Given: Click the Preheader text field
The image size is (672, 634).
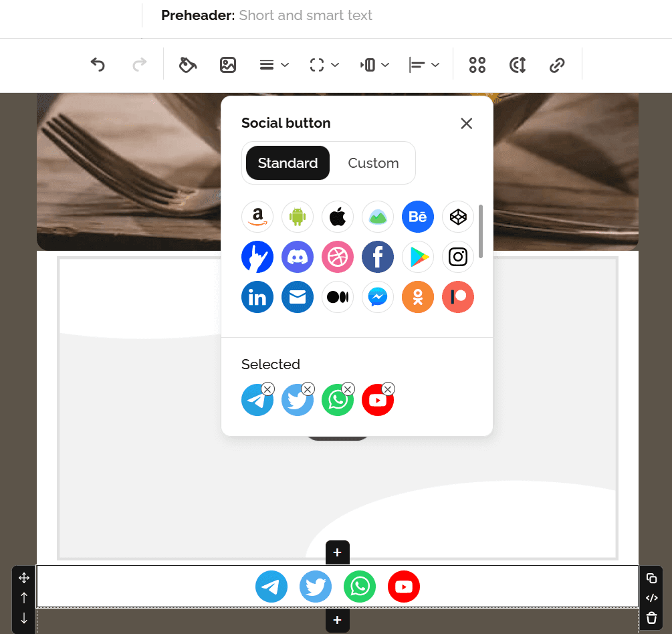Looking at the screenshot, I should tap(305, 15).
